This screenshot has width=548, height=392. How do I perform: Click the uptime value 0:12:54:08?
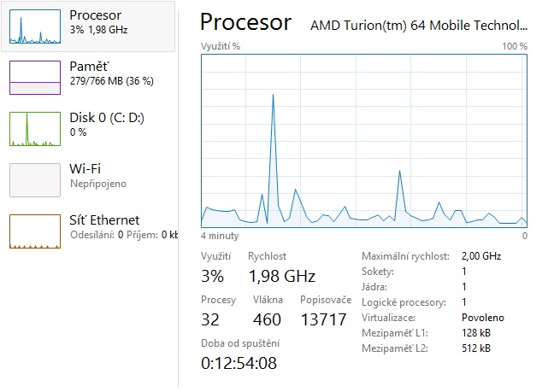click(x=239, y=364)
